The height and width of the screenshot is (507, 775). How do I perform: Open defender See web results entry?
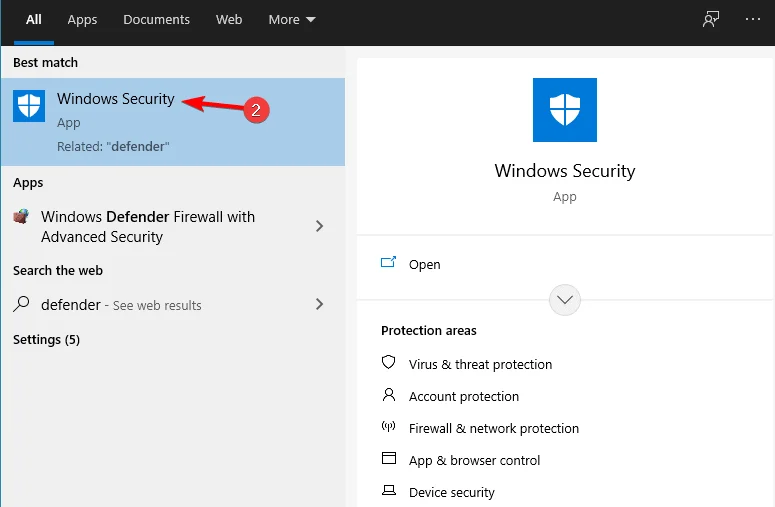pos(121,305)
